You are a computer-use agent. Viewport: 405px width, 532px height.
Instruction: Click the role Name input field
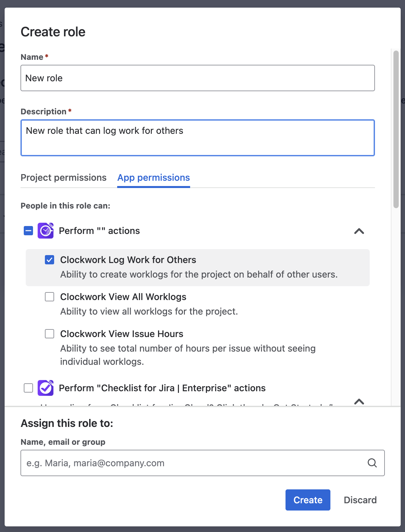[197, 78]
